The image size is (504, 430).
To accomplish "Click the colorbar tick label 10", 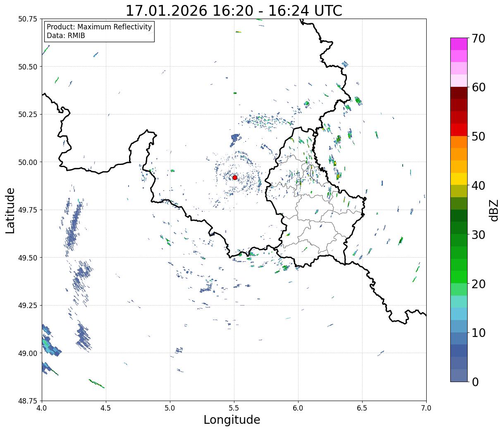I will (x=478, y=332).
